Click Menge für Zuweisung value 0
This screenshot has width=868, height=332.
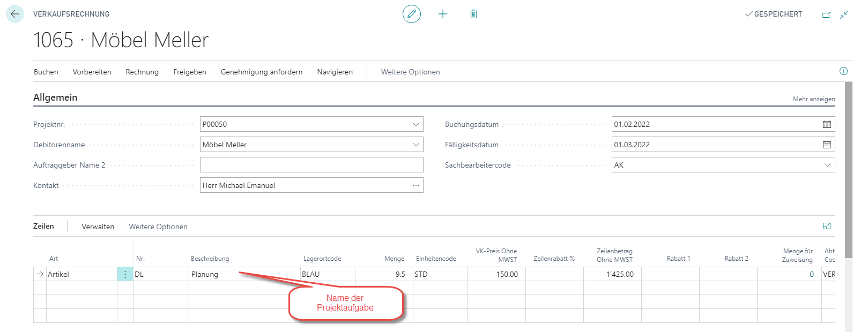tap(812, 274)
